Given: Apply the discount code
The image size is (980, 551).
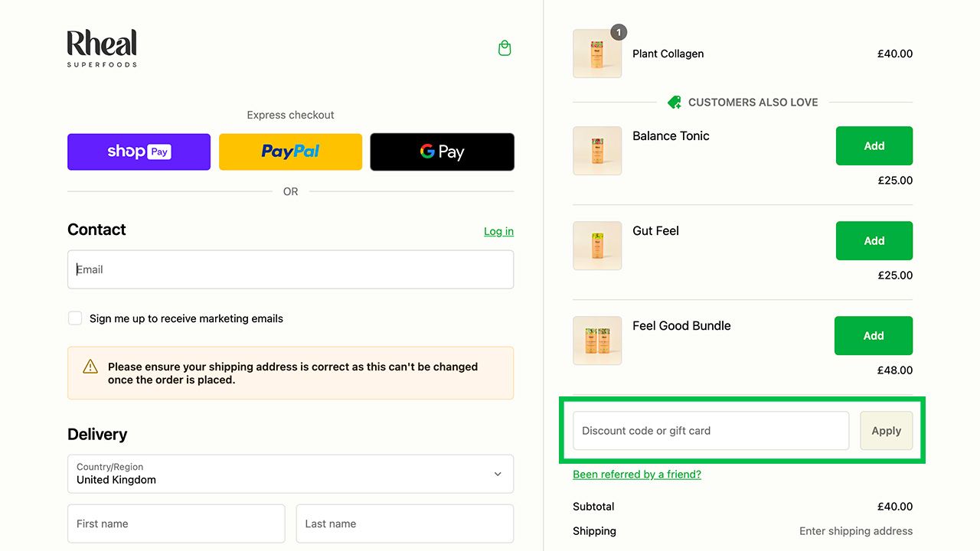Looking at the screenshot, I should (x=886, y=431).
